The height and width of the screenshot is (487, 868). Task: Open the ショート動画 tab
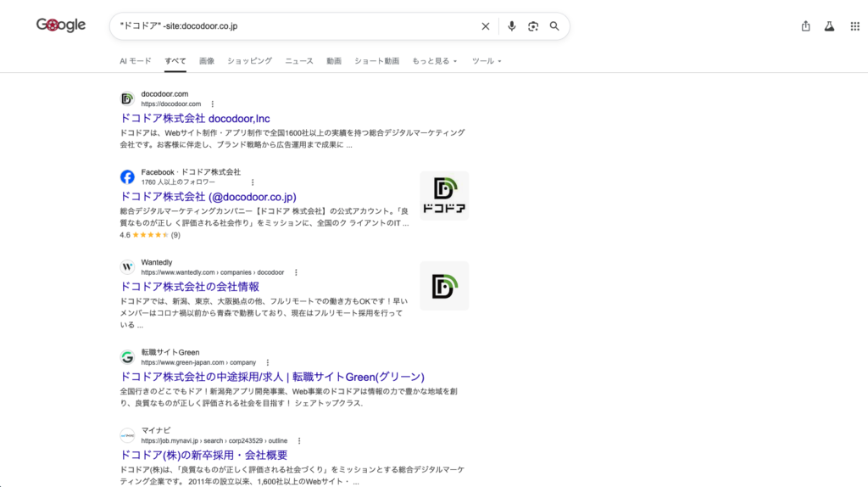pyautogui.click(x=376, y=61)
